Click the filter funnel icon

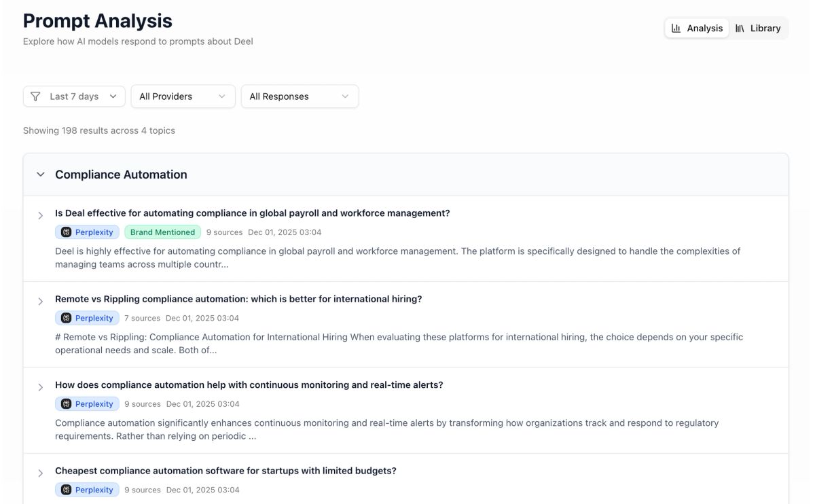click(36, 96)
